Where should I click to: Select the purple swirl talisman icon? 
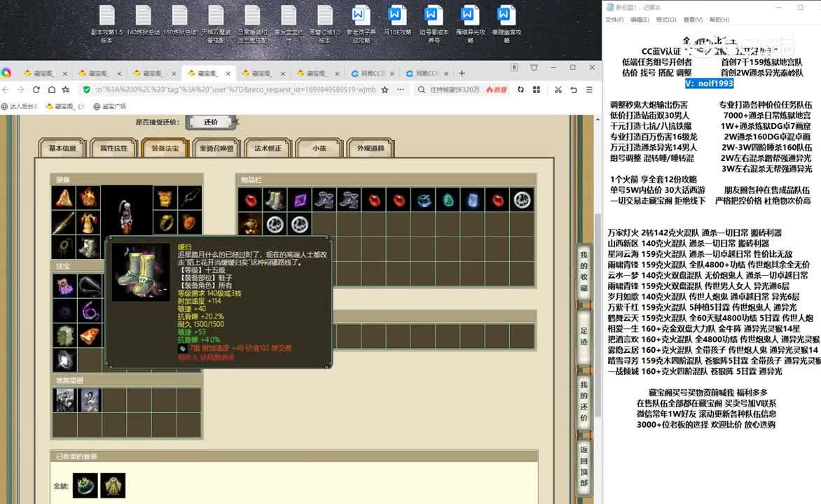[90, 311]
